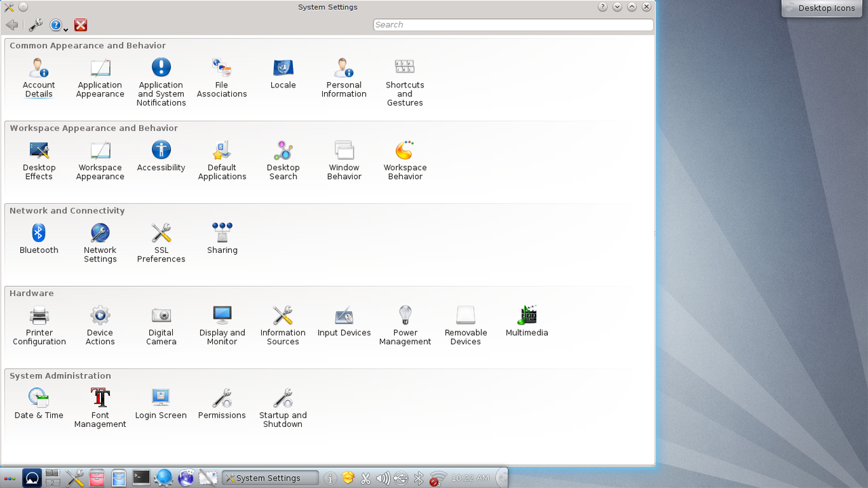Open Shortcuts and Gestures
The width and height of the screenshot is (868, 488).
(405, 82)
